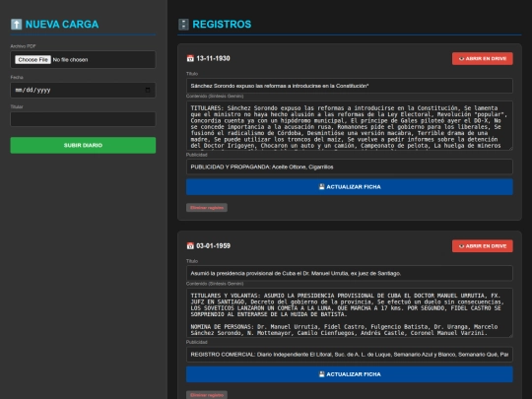This screenshot has height=399, width=532.
Task: Click the Choose File button
Action: pos(33,60)
